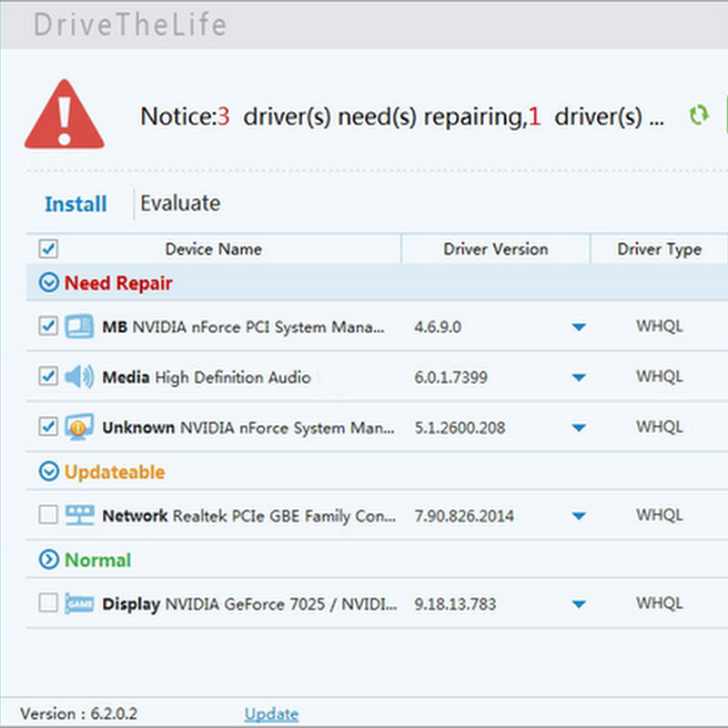Select Network Realtek PCIe GBE Family text

tap(249, 515)
